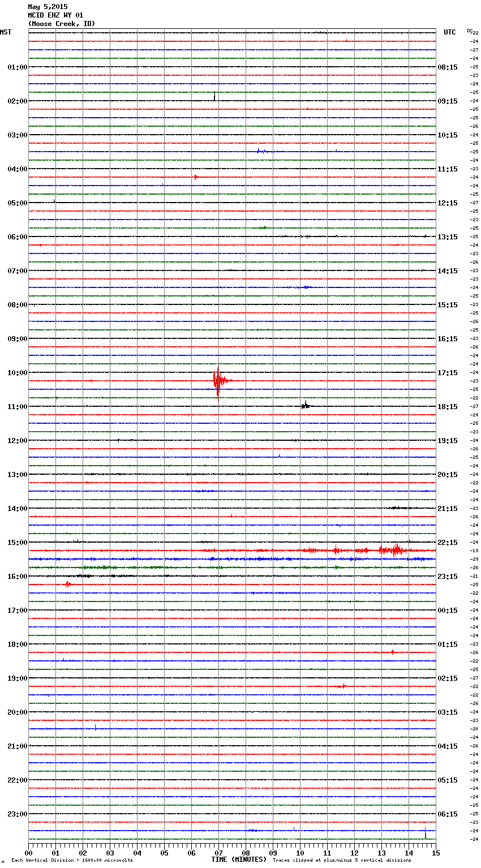Image resolution: width=481 pixels, height=868 pixels.
Task: Click the red event below 04:00 trace
Action: (x=195, y=177)
